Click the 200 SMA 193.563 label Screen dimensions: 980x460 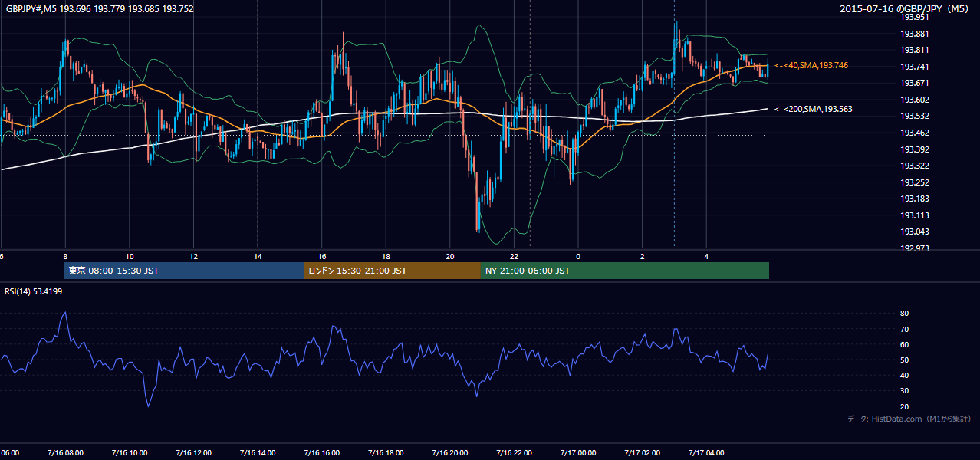tap(814, 110)
